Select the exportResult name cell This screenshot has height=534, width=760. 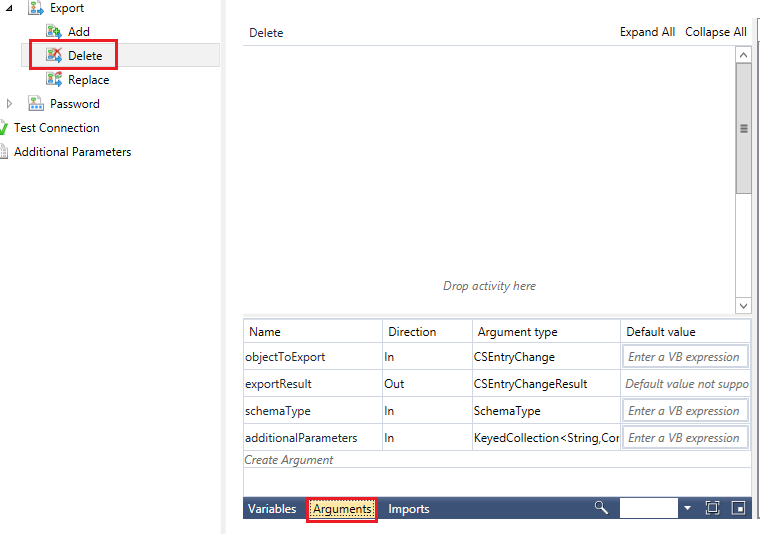pyautogui.click(x=313, y=384)
